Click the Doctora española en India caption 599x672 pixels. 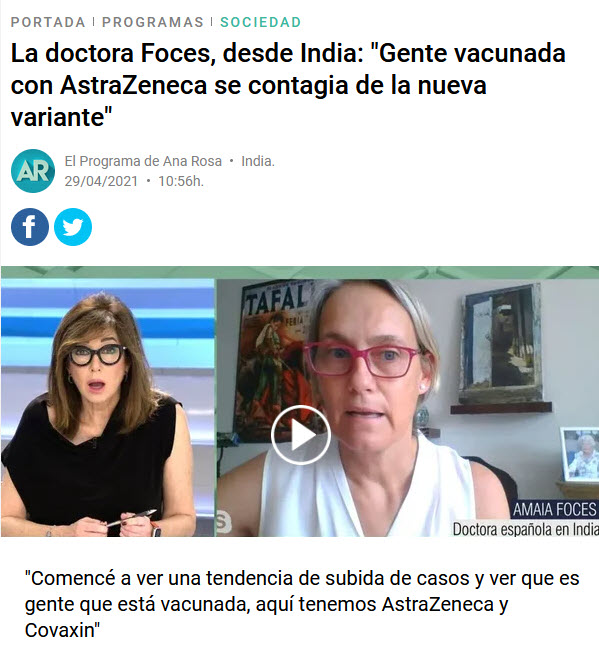point(525,529)
